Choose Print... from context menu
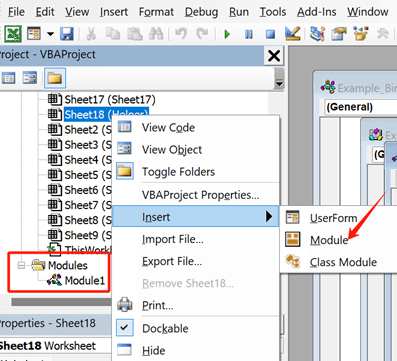This screenshot has width=397, height=361. point(196,305)
